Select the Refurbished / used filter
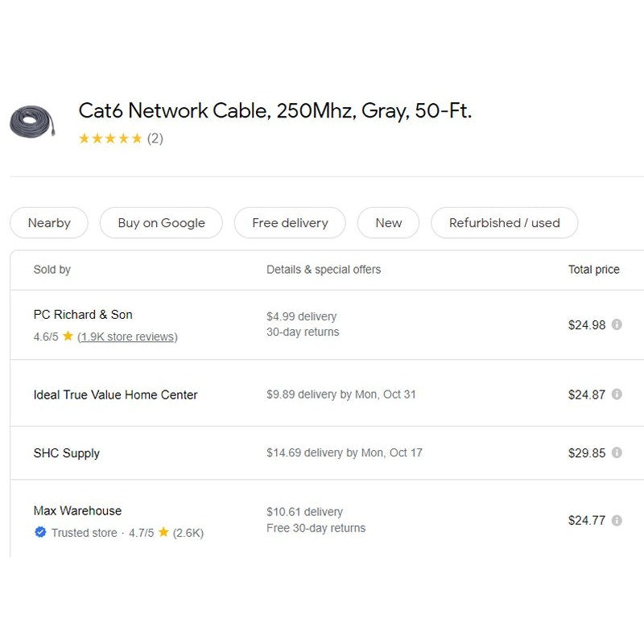The height and width of the screenshot is (644, 644). (504, 223)
